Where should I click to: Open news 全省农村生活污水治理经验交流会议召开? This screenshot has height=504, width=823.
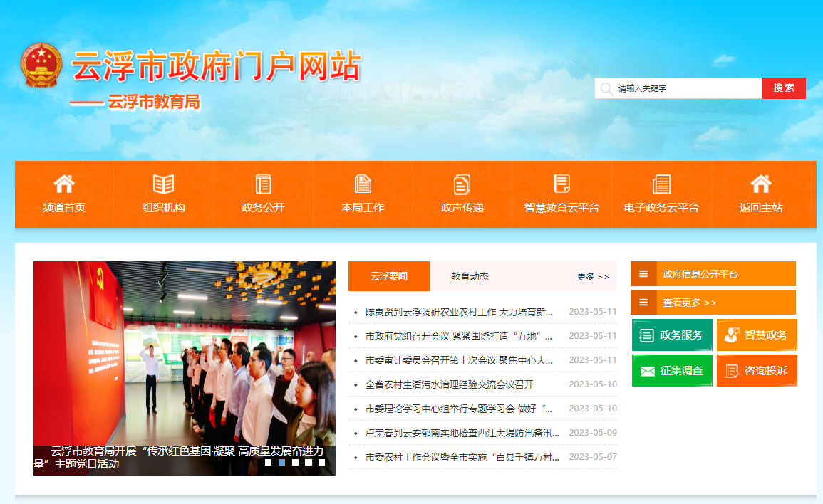(449, 384)
